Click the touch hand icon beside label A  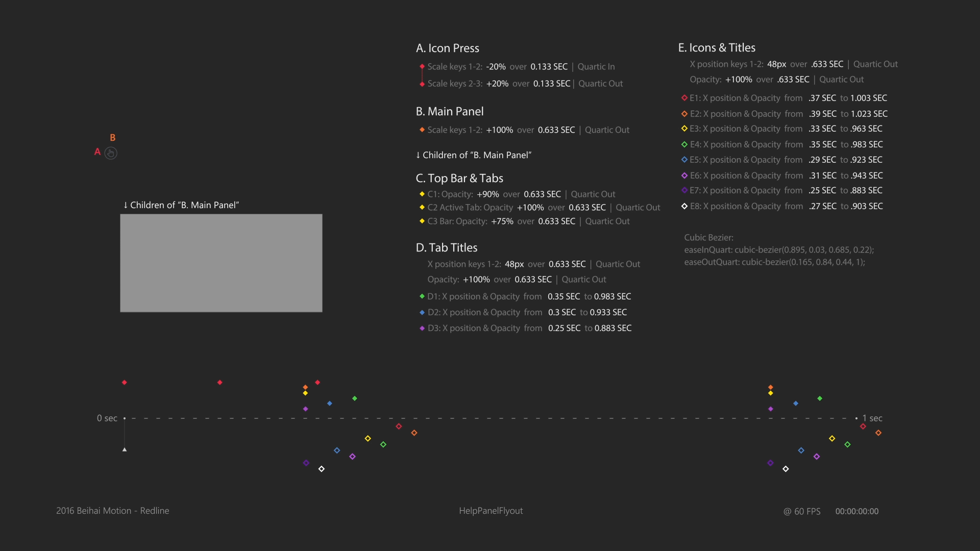coord(111,153)
